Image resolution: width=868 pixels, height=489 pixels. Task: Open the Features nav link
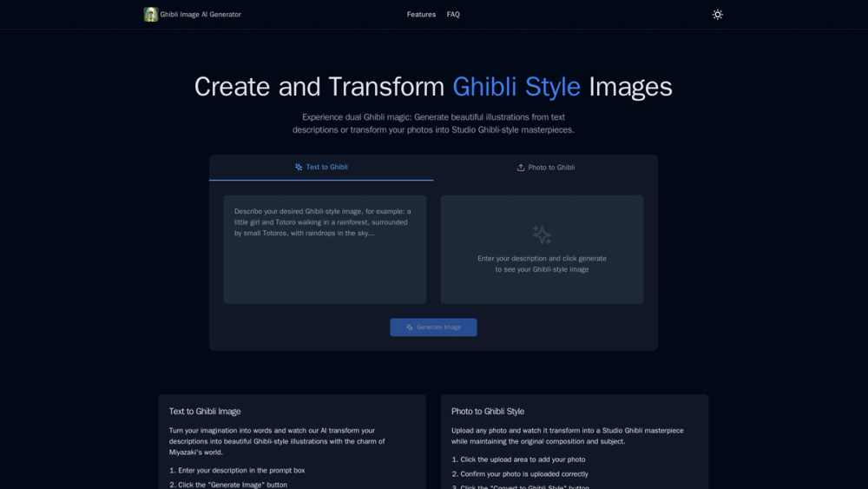tap(421, 15)
